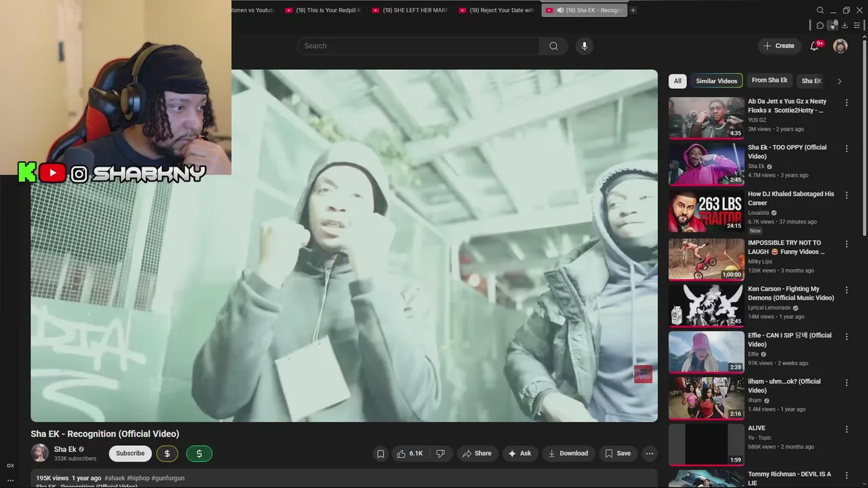Show more filter chips arrow

click(839, 81)
